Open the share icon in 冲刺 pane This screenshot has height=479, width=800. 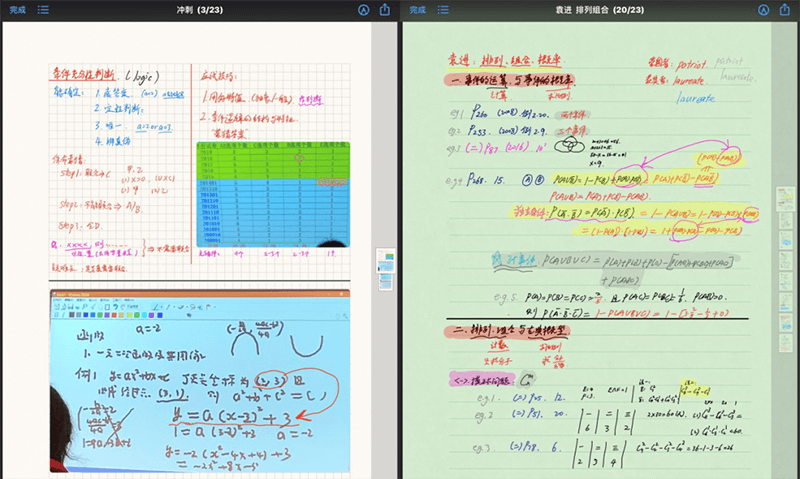[x=385, y=9]
